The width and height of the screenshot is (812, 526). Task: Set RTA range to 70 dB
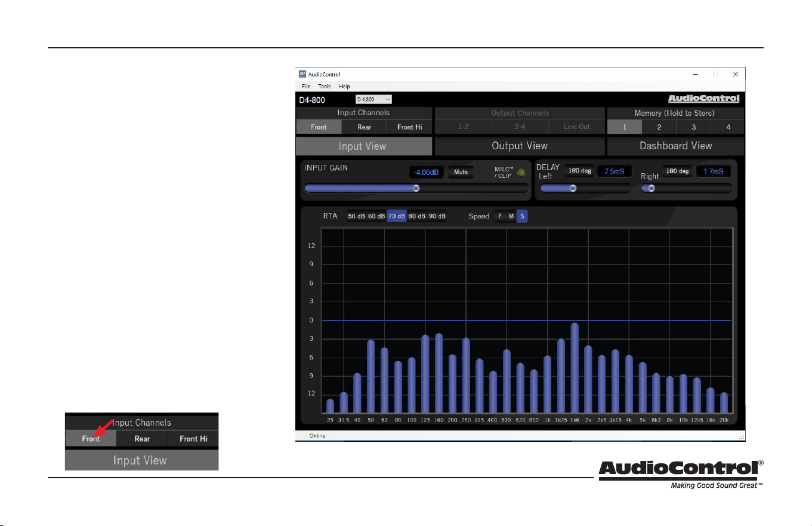pos(397,216)
